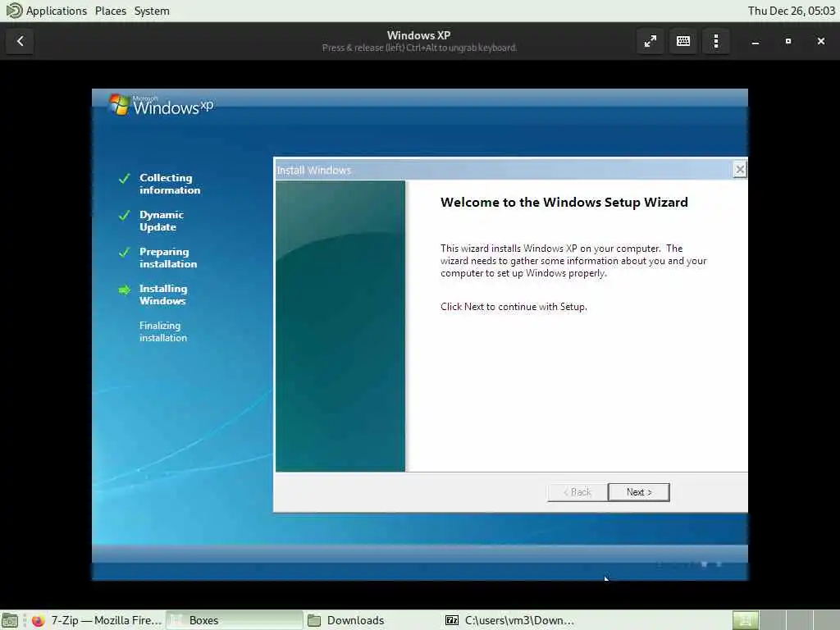Image resolution: width=840 pixels, height=630 pixels.
Task: Click the 'Click Next to continue with Setup' text
Action: pyautogui.click(x=514, y=307)
